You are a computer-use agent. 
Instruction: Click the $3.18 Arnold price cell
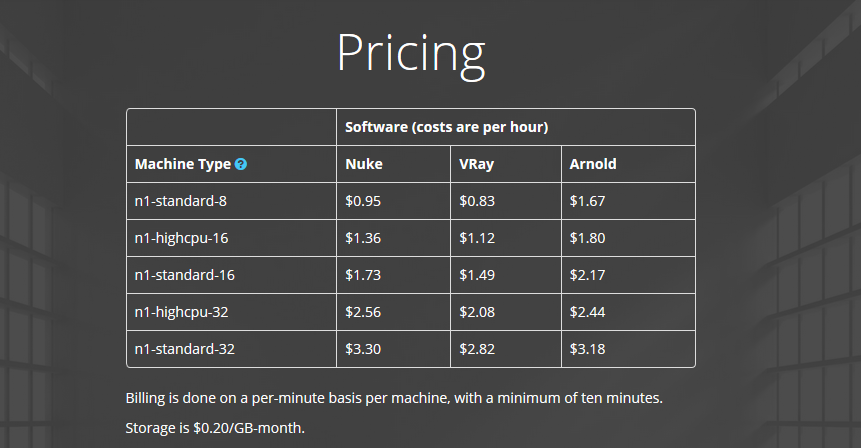click(x=587, y=349)
